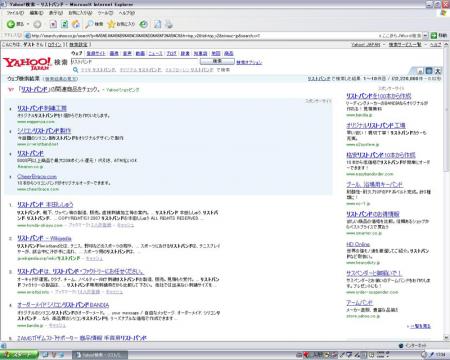Click the page icon in address bar

click(28, 36)
